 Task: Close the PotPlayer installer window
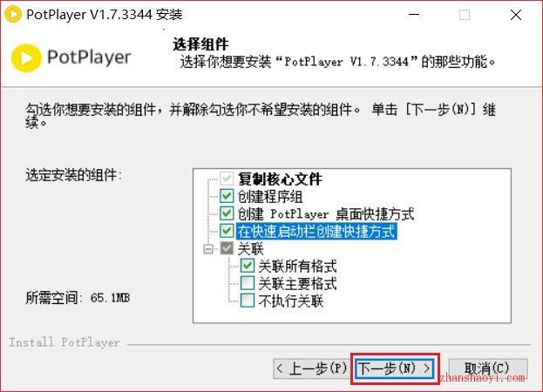pos(516,15)
